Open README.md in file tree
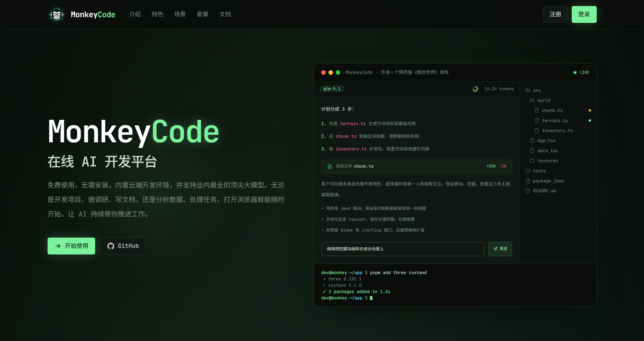Image resolution: width=644 pixels, height=341 pixels. tap(544, 191)
